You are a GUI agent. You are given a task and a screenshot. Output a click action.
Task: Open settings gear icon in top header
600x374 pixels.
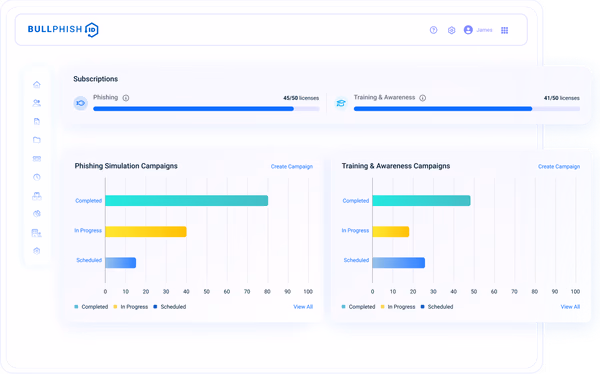point(452,30)
